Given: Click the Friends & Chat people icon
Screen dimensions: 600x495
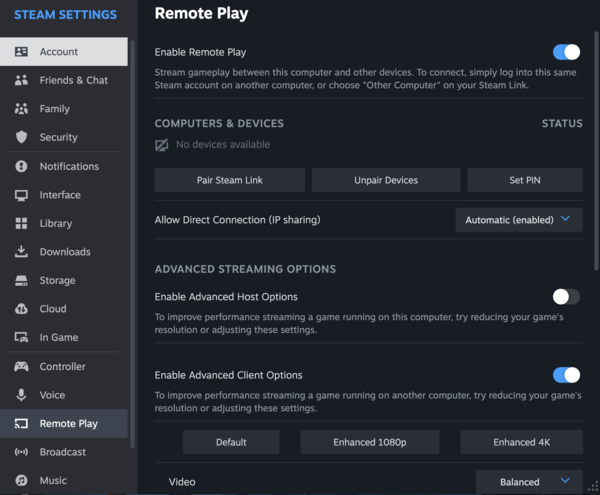Looking at the screenshot, I should tap(21, 80).
